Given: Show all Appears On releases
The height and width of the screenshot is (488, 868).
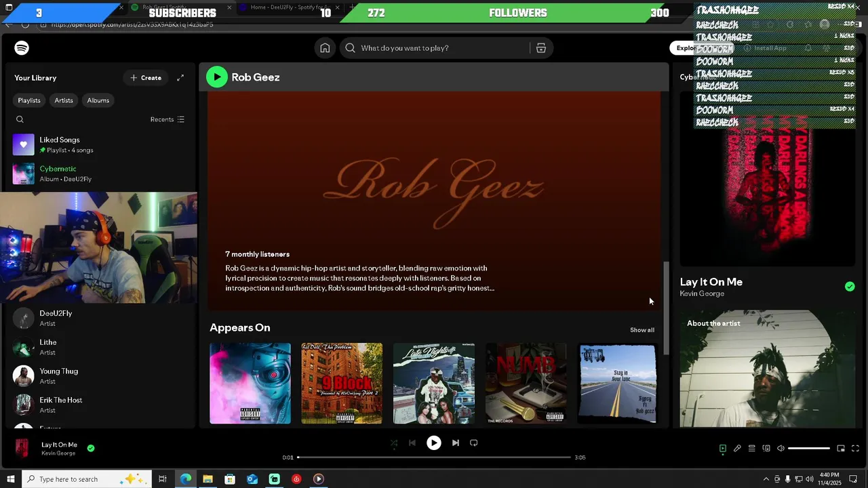Looking at the screenshot, I should 642,330.
